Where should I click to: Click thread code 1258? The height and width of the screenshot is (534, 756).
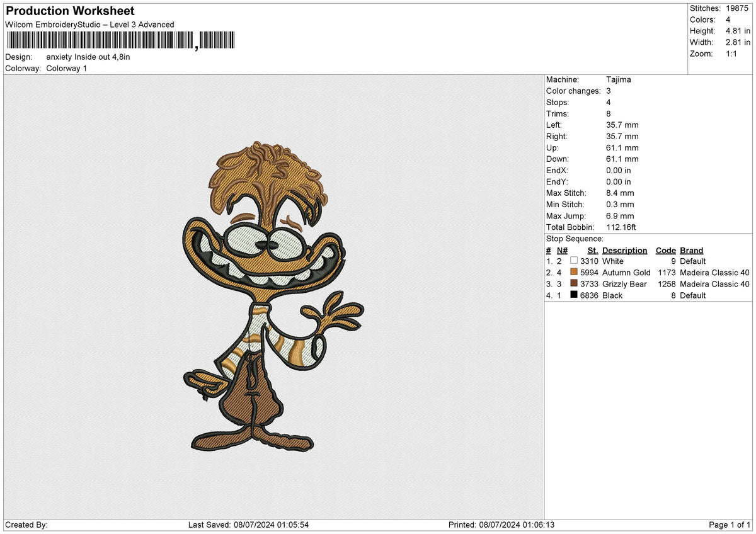coord(667,284)
